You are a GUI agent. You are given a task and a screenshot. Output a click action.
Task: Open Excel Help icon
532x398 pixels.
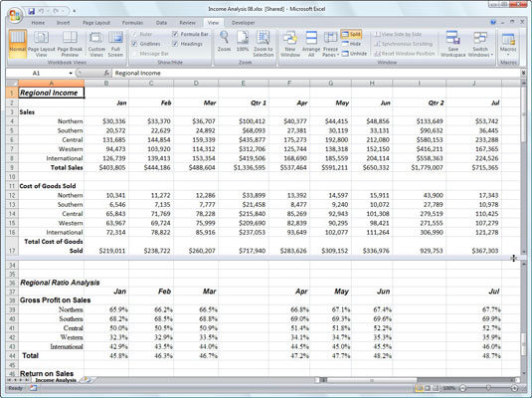tap(493, 23)
